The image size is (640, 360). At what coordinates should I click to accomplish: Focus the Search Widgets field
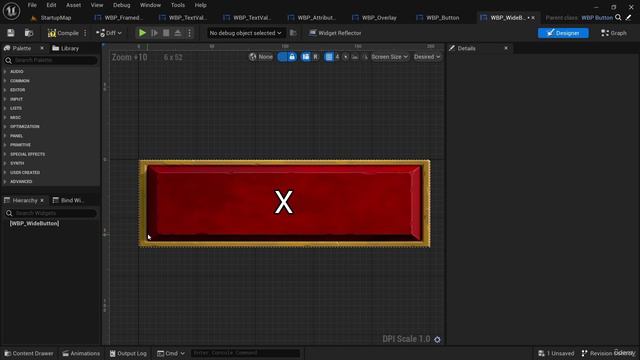pyautogui.click(x=51, y=213)
